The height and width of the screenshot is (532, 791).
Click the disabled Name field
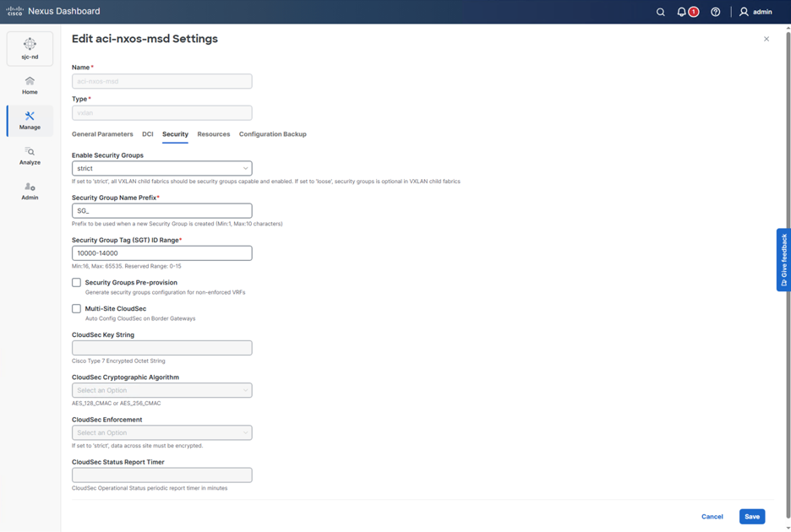coord(162,81)
